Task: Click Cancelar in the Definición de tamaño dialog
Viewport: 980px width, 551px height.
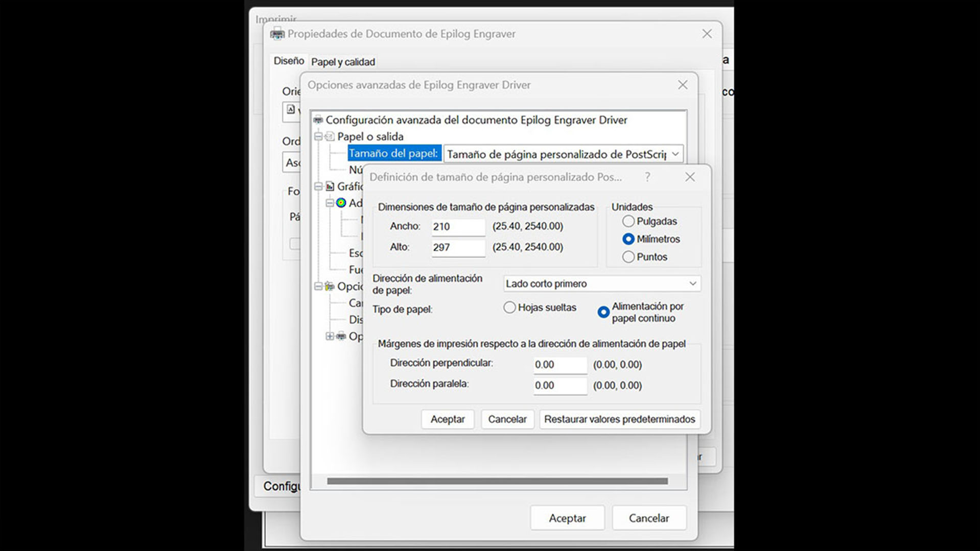Action: point(507,419)
